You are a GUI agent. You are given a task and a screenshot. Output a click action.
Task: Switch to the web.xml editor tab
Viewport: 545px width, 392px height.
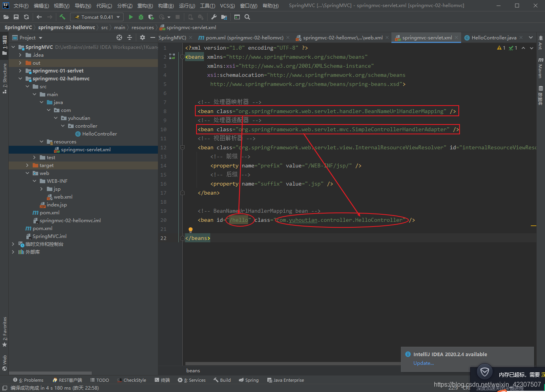[x=343, y=37]
